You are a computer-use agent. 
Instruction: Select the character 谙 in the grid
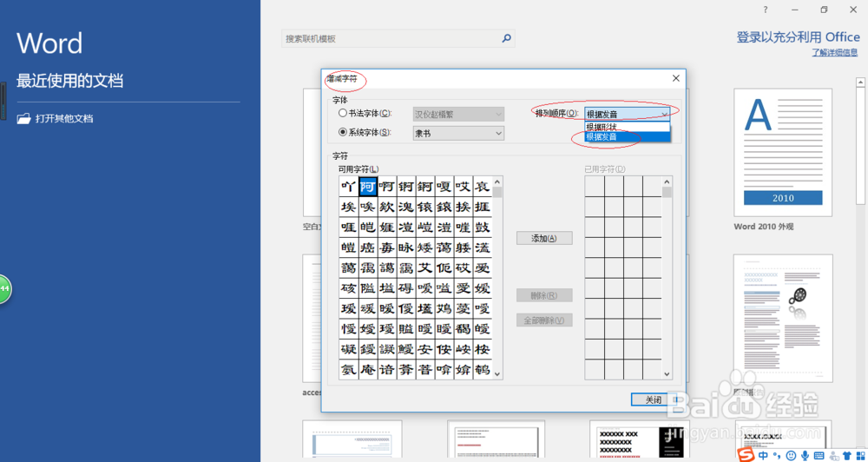tap(387, 370)
